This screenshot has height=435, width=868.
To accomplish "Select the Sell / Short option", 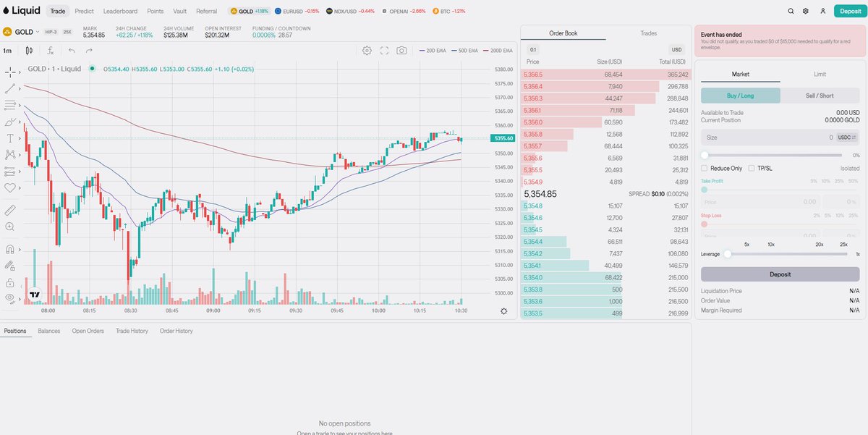I will point(820,95).
